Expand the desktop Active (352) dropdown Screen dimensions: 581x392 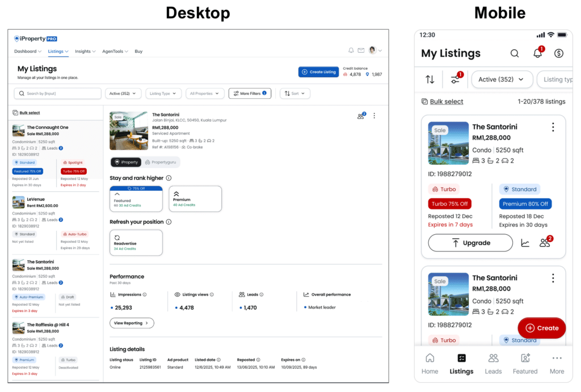(x=123, y=94)
